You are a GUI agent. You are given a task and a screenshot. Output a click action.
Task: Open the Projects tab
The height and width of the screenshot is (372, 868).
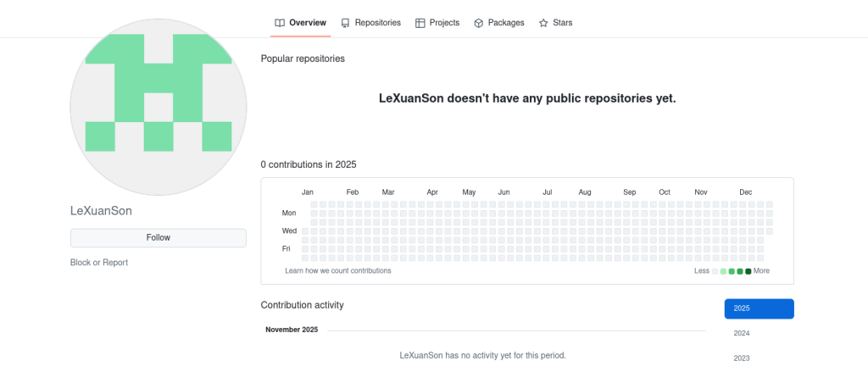444,23
